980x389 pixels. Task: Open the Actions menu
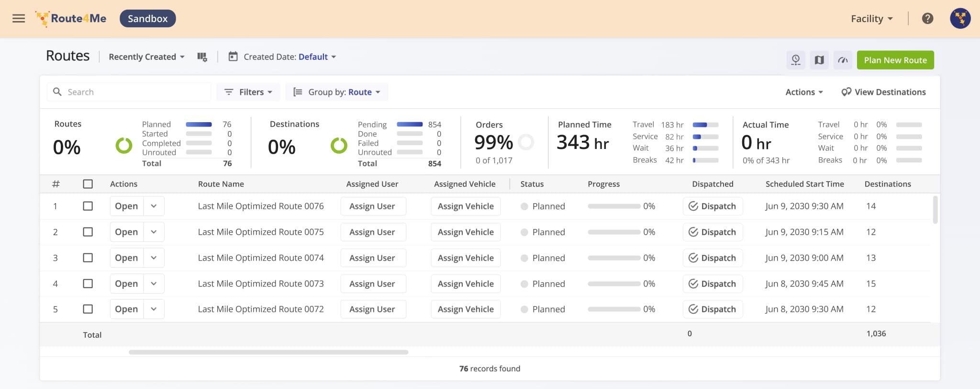(804, 92)
